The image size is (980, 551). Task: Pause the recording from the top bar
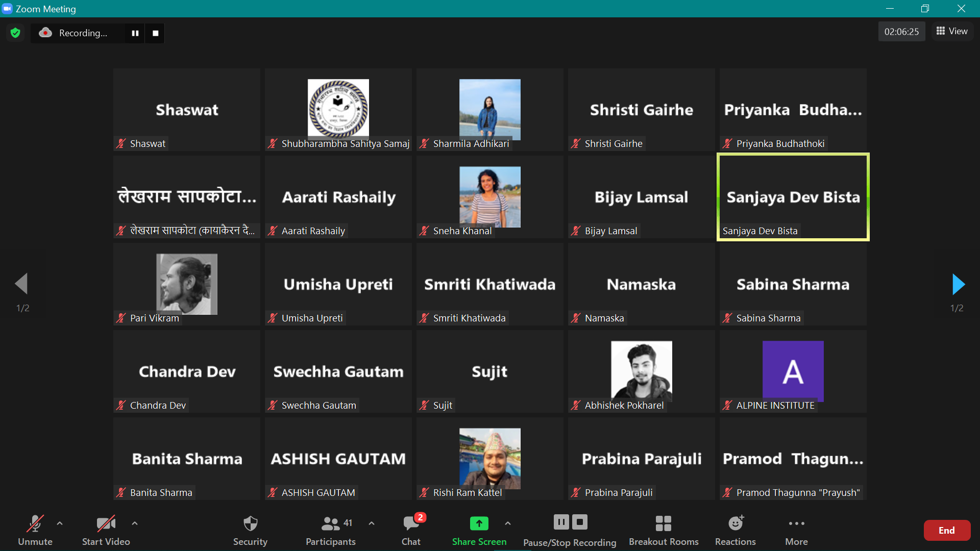[x=135, y=33]
